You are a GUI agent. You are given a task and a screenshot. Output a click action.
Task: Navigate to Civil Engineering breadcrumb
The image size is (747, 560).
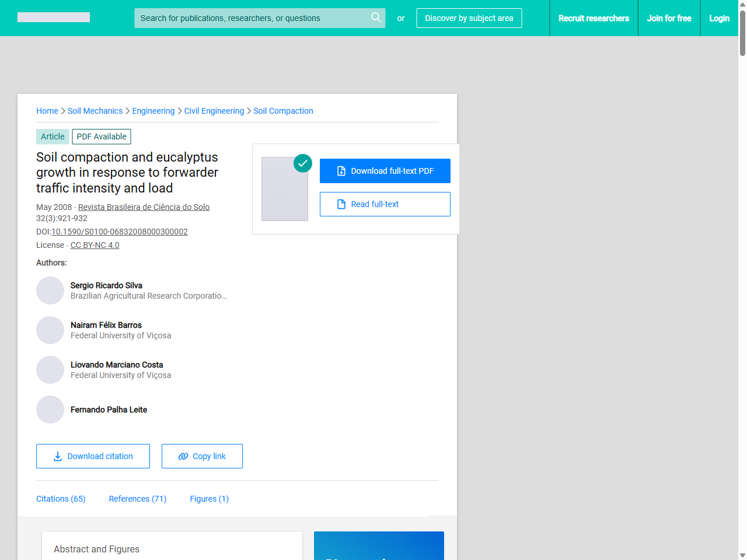[214, 111]
